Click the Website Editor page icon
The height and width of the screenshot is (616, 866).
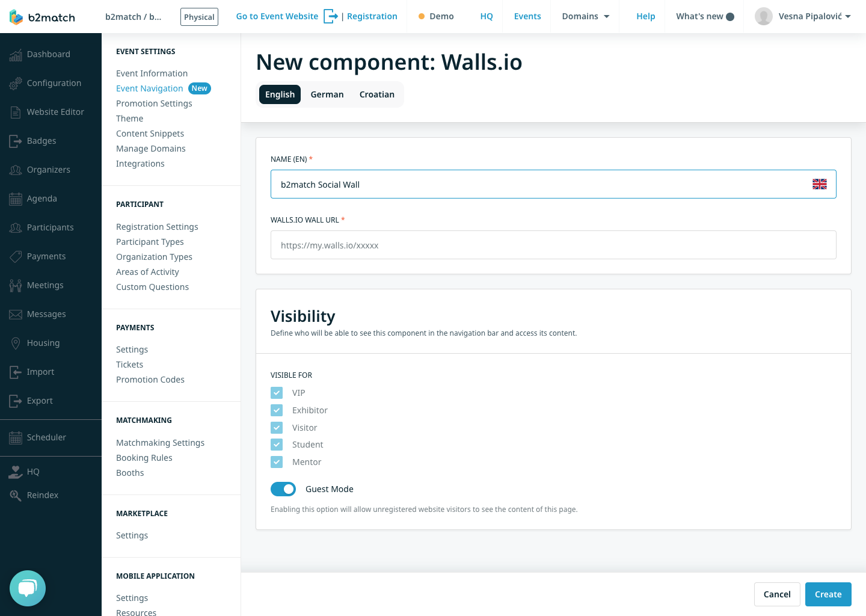tap(16, 112)
